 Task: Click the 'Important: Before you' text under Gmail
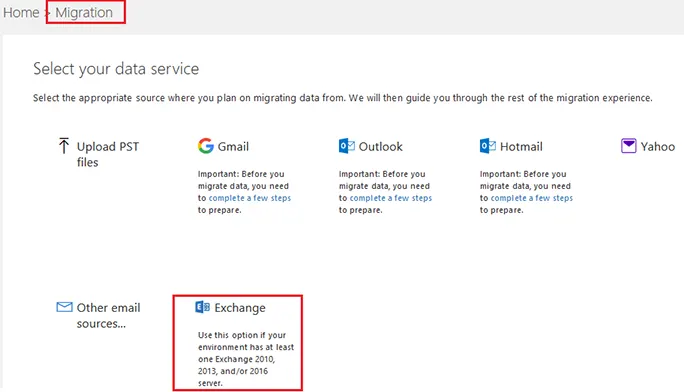(241, 174)
